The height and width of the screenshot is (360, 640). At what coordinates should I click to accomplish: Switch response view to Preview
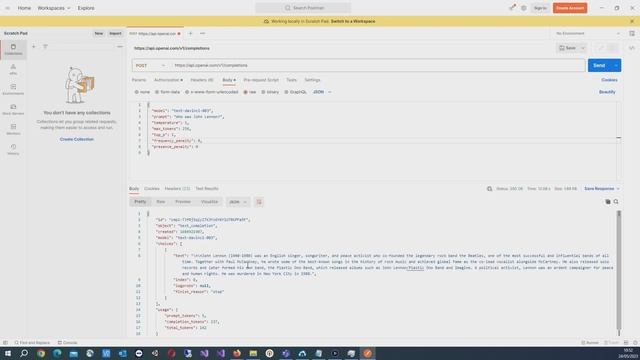[183, 202]
